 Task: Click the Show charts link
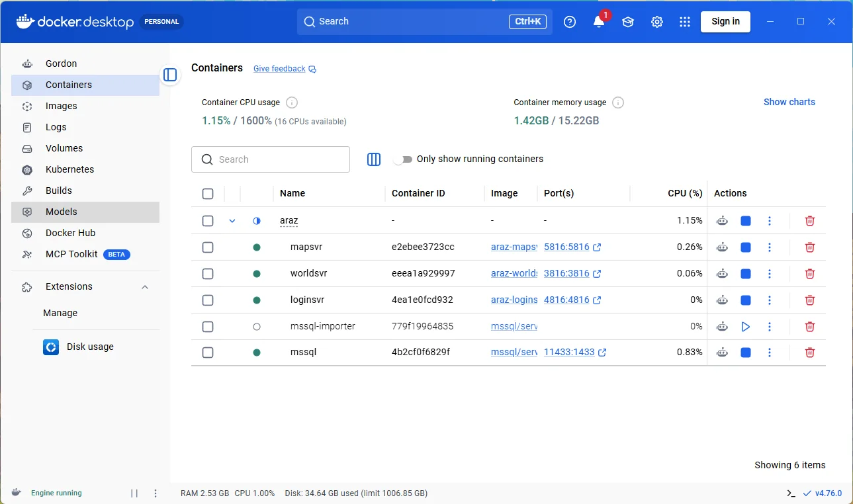point(789,102)
